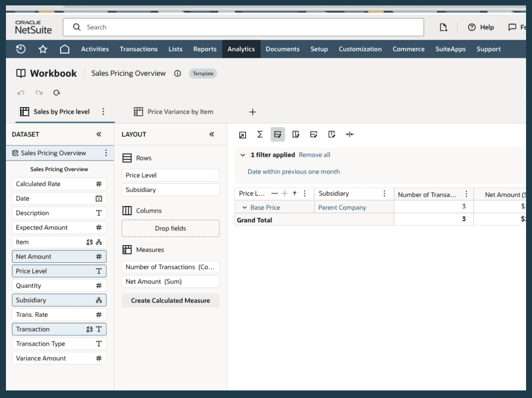Viewport: 532px width, 398px height.
Task: Select Price Level in Rows layout
Action: (170, 175)
